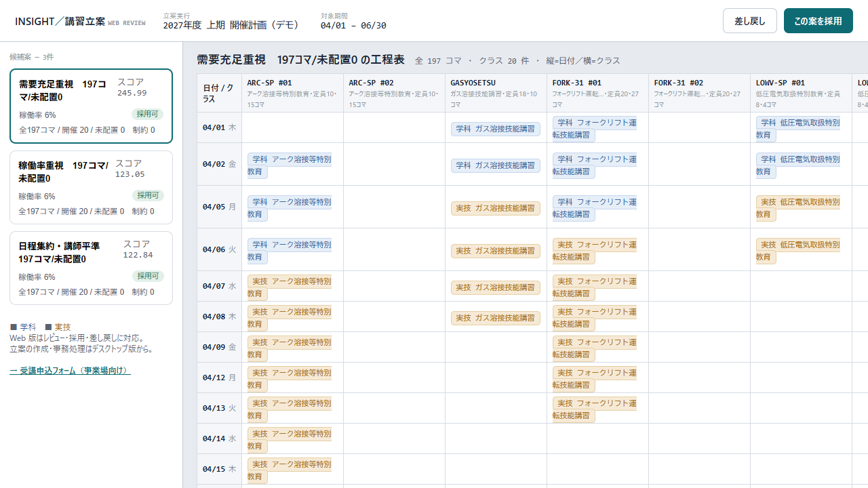Image resolution: width=868 pixels, height=488 pixels.
Task: Click 実技 フォークリフト session on 04/09
Action: (595, 348)
